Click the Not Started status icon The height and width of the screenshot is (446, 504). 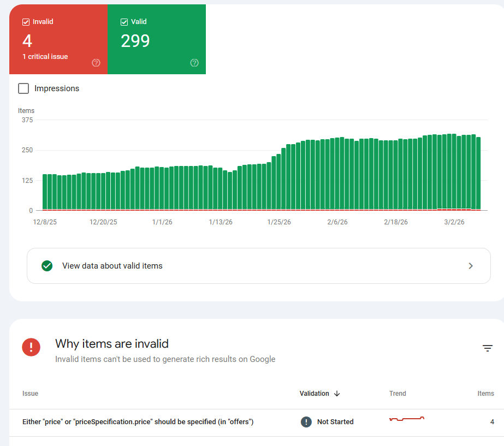click(306, 421)
